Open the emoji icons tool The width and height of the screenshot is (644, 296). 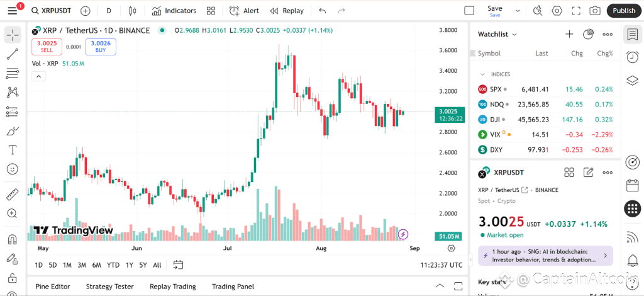click(x=13, y=169)
